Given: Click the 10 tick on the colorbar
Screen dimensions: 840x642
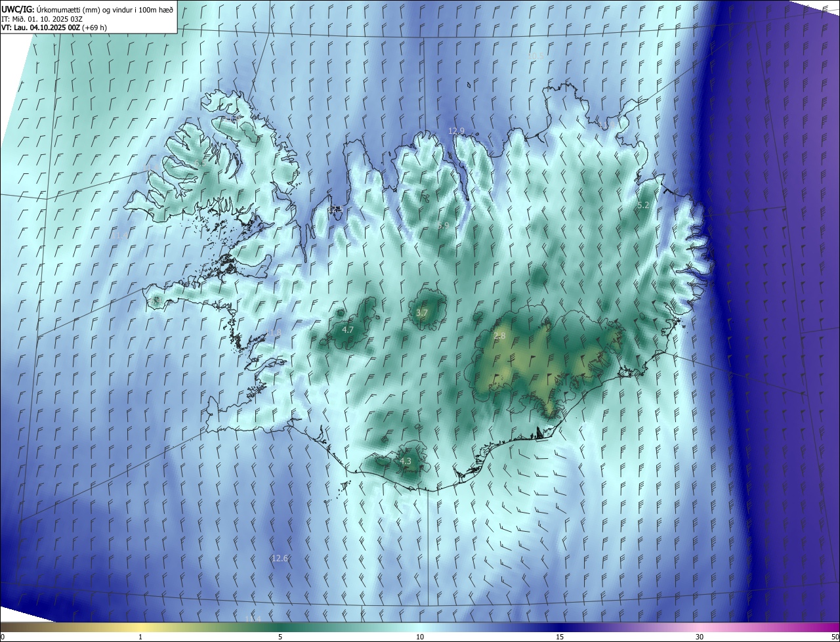Looking at the screenshot, I should click(420, 637).
